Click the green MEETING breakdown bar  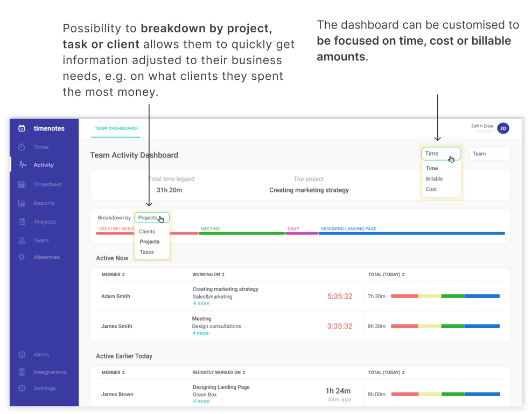[x=242, y=233]
